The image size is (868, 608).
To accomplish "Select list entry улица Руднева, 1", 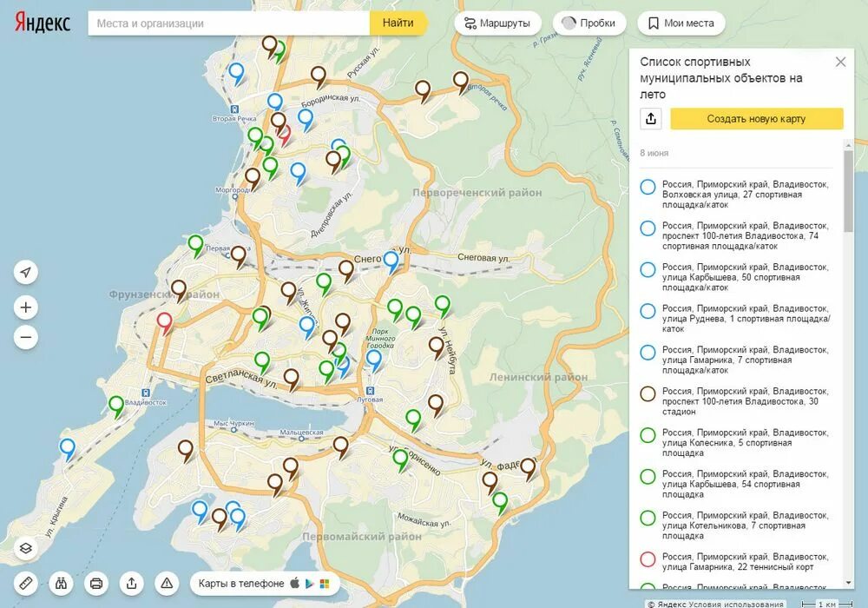I will (736, 319).
